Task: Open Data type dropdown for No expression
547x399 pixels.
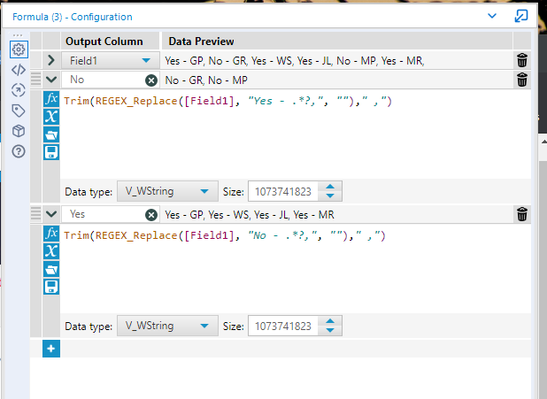Action: 168,191
